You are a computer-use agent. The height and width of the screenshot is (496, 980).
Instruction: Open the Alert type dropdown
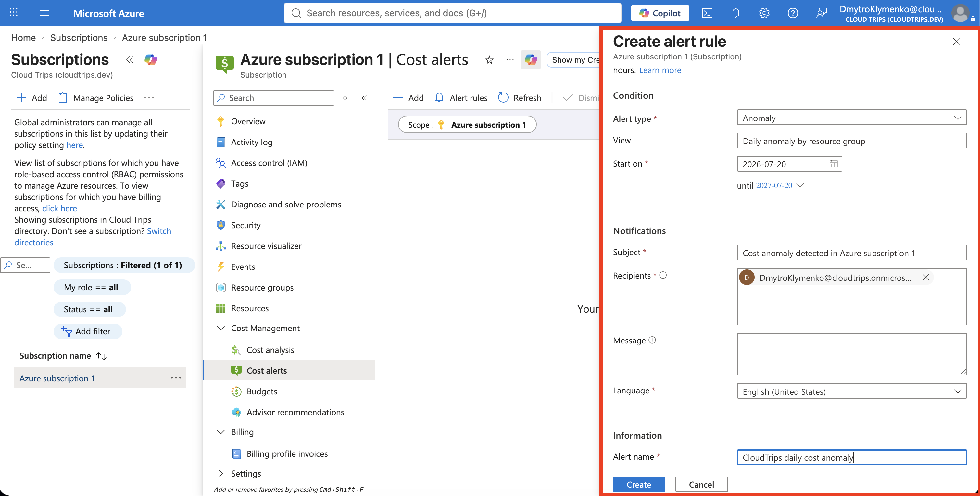(x=851, y=118)
